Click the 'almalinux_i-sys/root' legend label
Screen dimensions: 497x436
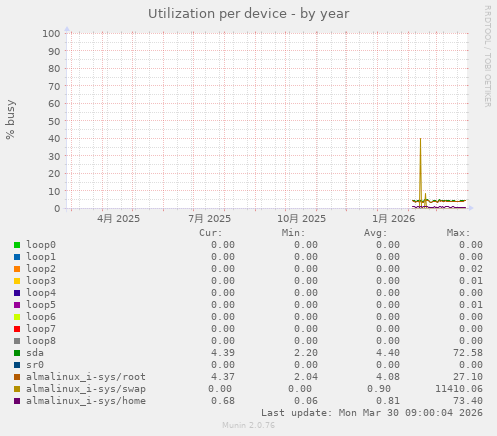coord(86,377)
